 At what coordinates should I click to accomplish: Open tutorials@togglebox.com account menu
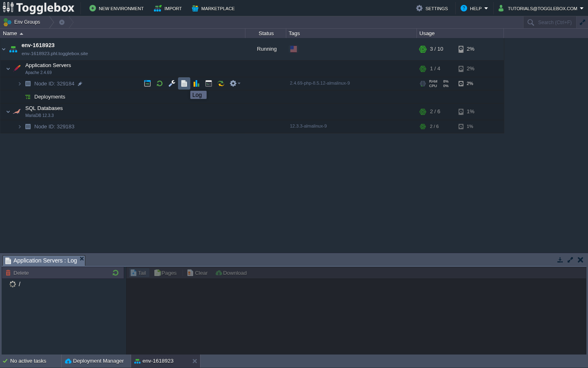click(x=541, y=8)
